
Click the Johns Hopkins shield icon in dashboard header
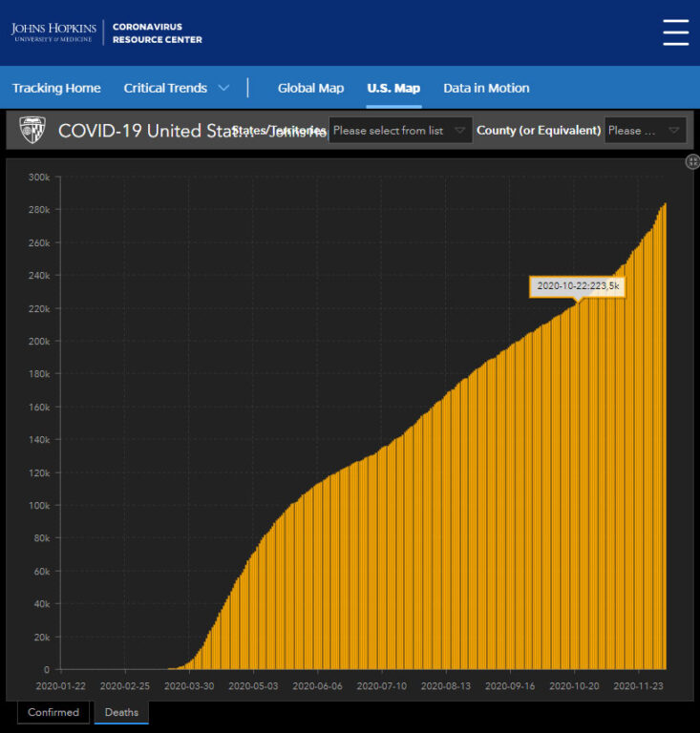pos(32,130)
